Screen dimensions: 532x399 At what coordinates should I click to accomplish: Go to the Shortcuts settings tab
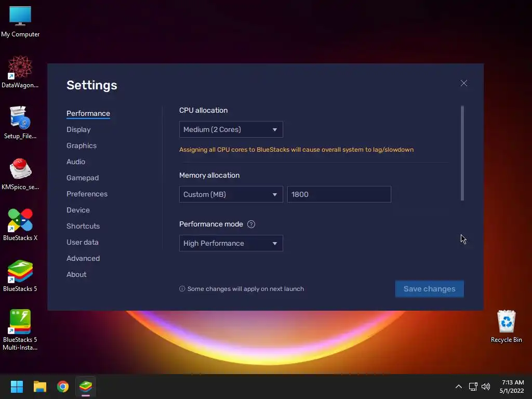(x=83, y=227)
